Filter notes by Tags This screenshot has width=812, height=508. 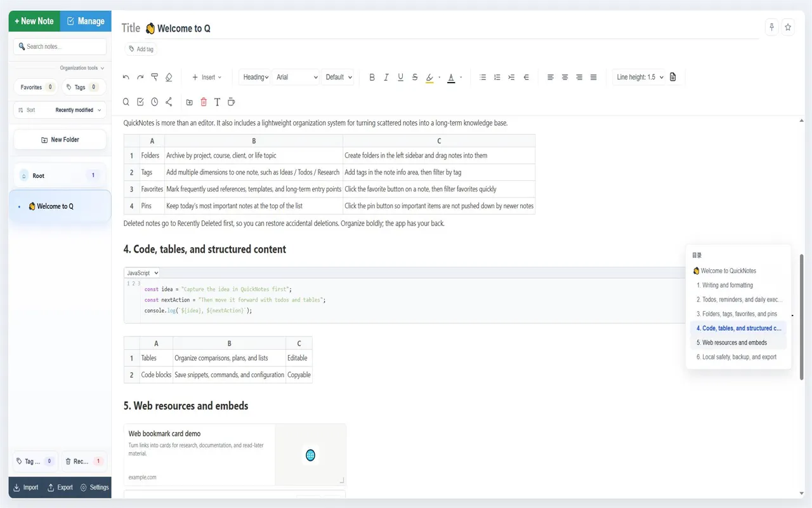pos(83,87)
